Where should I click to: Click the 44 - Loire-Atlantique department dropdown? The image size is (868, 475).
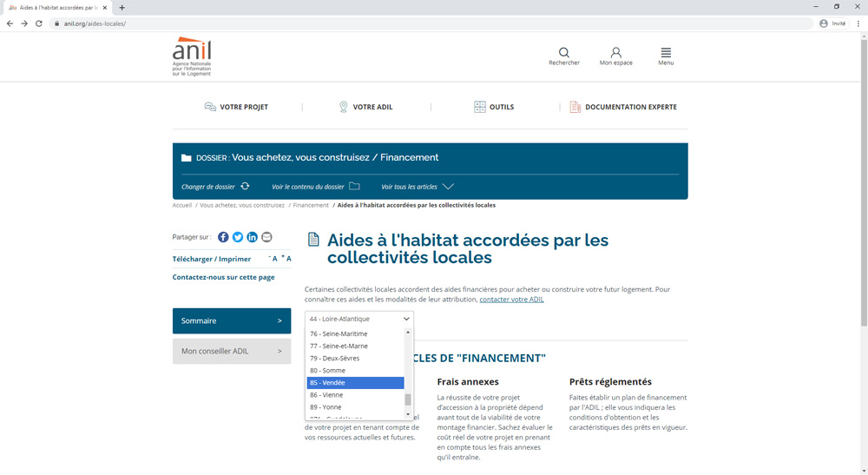click(358, 319)
